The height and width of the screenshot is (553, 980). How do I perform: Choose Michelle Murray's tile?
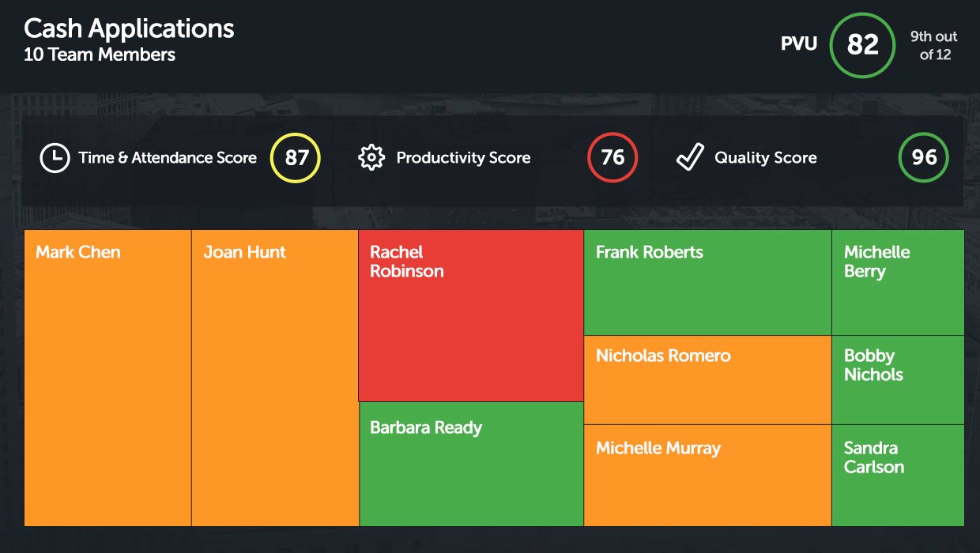707,475
